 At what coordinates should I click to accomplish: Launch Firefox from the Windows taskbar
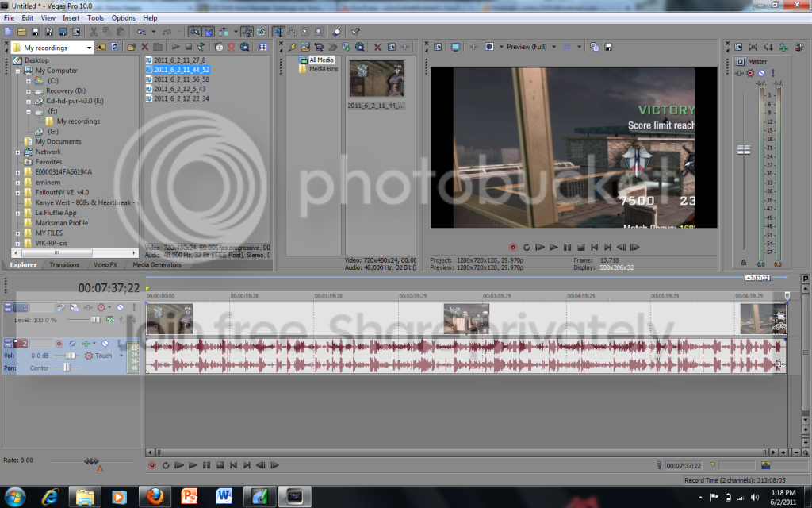tap(155, 497)
